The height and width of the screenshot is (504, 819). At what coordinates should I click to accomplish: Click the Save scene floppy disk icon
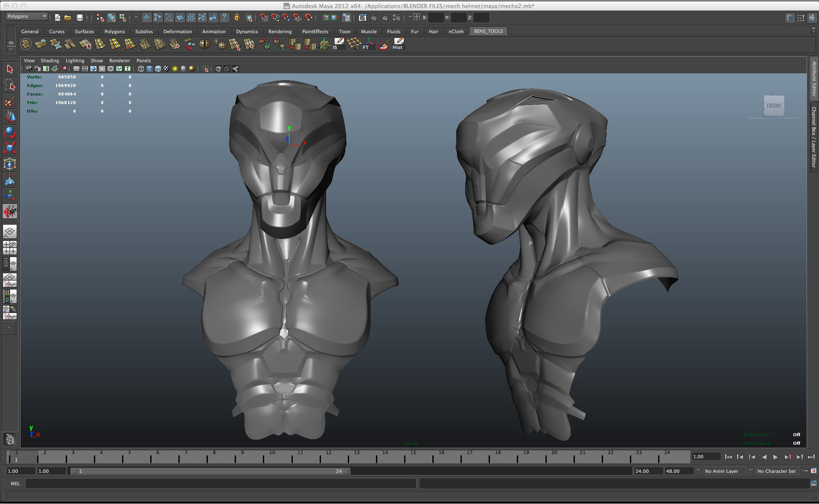(x=80, y=17)
